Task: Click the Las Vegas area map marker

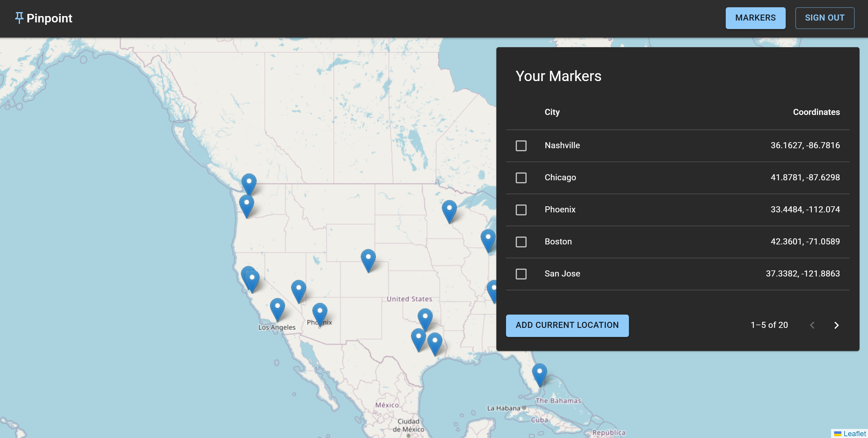Action: click(x=298, y=292)
